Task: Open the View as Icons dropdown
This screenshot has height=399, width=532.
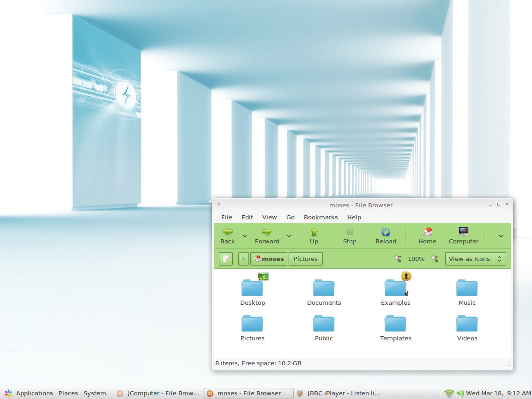Action: 475,259
